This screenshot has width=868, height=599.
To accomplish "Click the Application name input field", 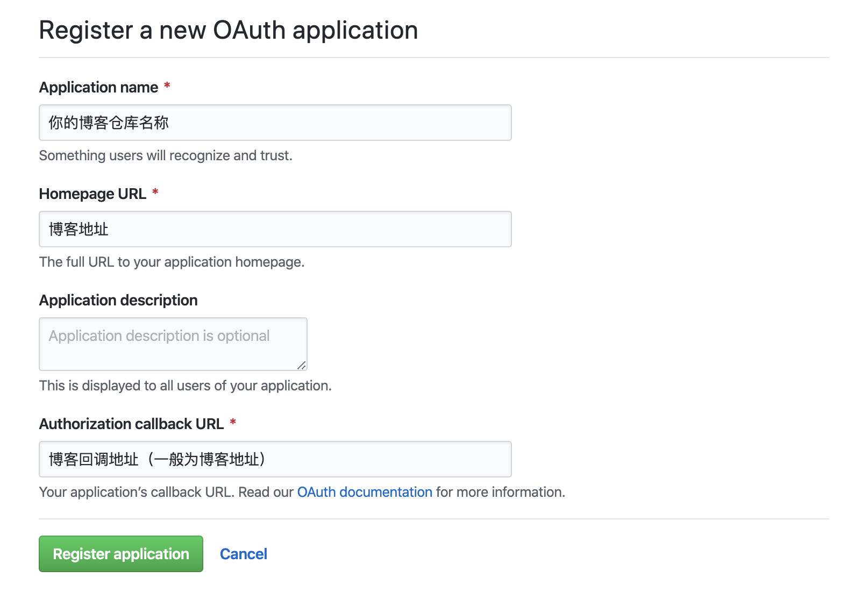I will pos(275,123).
